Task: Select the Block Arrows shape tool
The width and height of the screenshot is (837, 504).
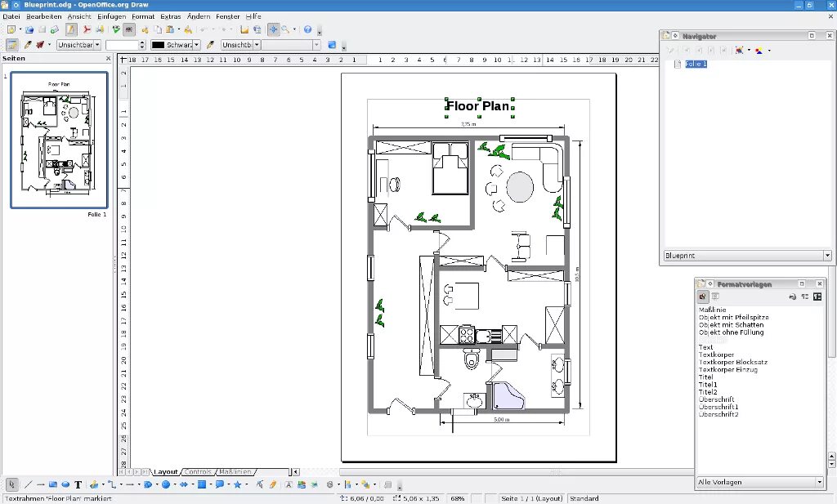Action: pos(183,484)
